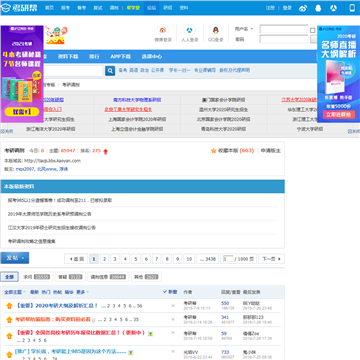Click the 立即进群抢 button in the right ad
This screenshot has width=360, height=360.
339,115
